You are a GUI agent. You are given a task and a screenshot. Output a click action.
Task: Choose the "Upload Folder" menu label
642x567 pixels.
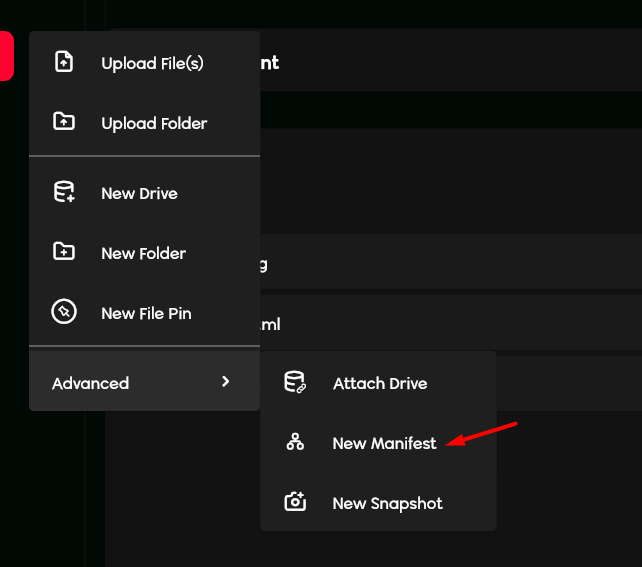[x=154, y=123]
